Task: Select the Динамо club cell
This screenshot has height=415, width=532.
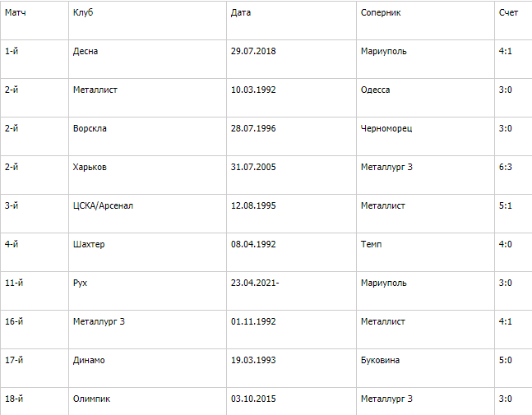Action: click(89, 360)
